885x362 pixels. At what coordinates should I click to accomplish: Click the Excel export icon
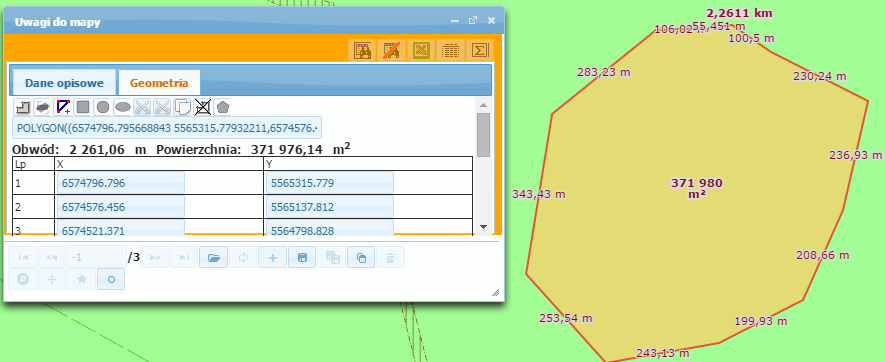pos(420,50)
